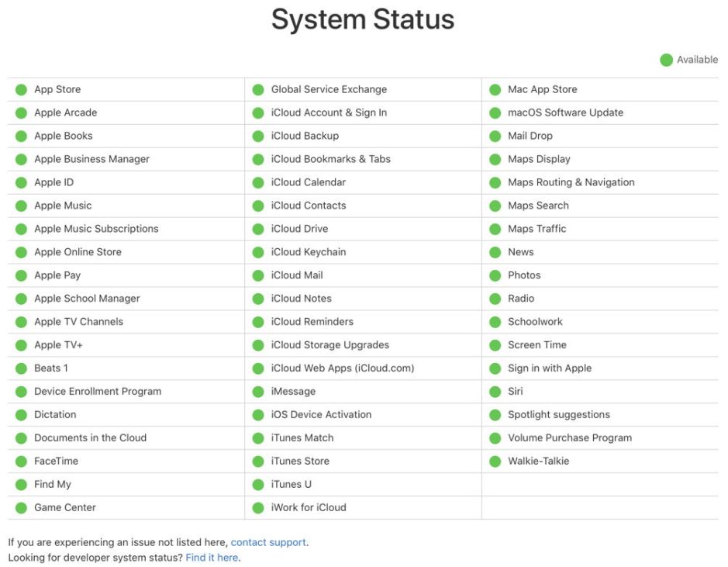Click the green dot next to Mac App Store
This screenshot has height=567, width=728.
(495, 90)
